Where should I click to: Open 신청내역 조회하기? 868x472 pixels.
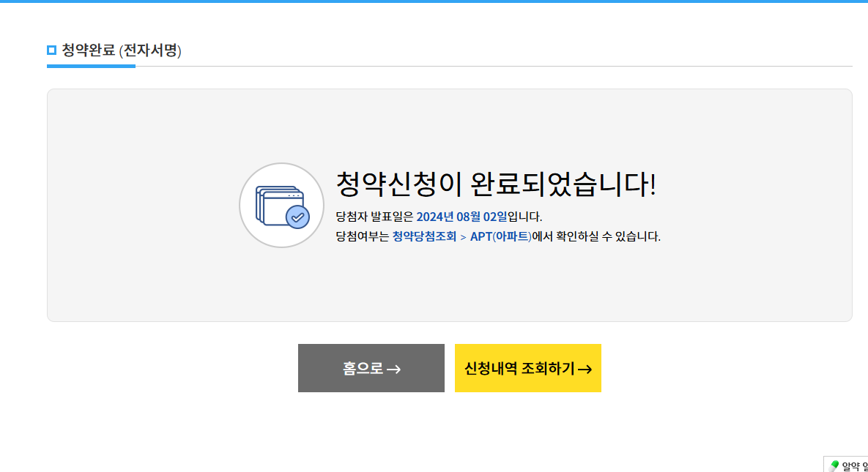(x=528, y=368)
